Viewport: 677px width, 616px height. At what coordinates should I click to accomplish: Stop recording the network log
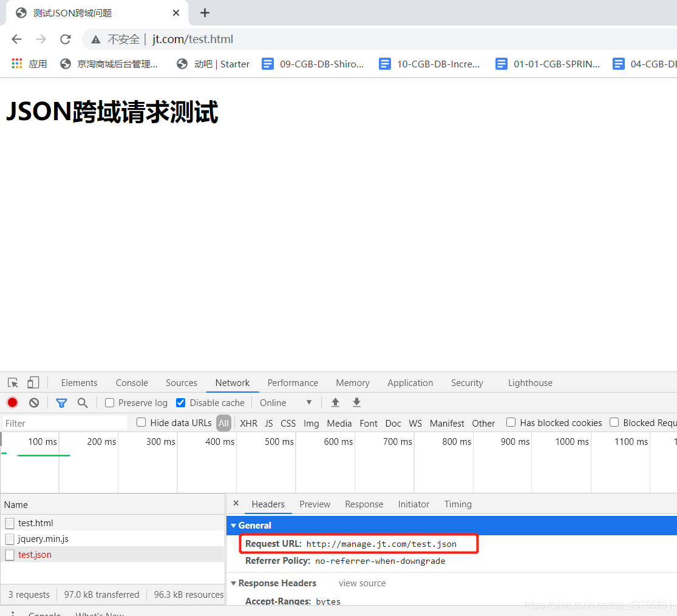tap(12, 402)
